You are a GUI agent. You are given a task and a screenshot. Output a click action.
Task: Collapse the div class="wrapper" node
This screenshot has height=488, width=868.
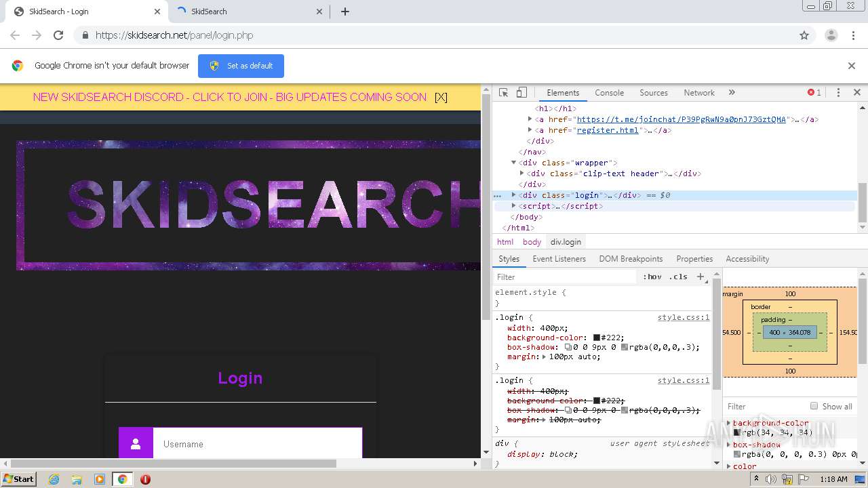point(513,163)
